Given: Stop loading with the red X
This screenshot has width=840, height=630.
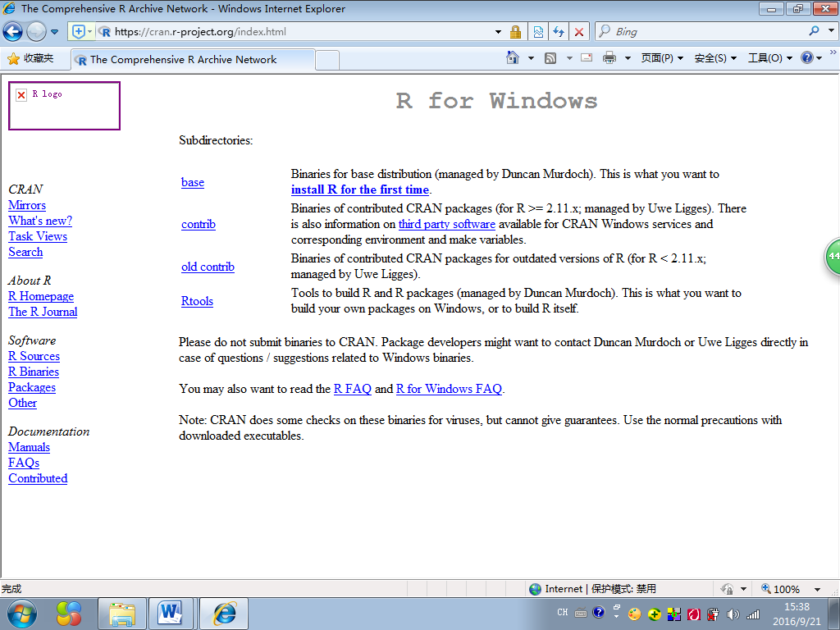Looking at the screenshot, I should coord(579,32).
